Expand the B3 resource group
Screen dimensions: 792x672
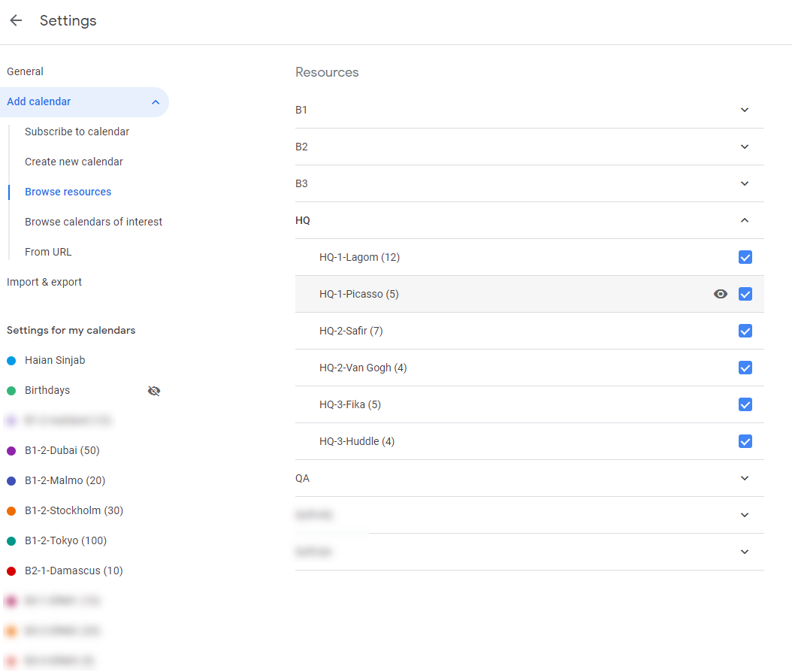pos(745,183)
